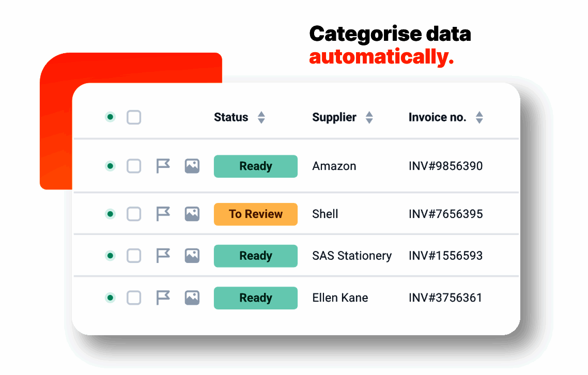Image resolution: width=588 pixels, height=375 pixels.
Task: Open invoice INV#1556593
Action: (445, 256)
